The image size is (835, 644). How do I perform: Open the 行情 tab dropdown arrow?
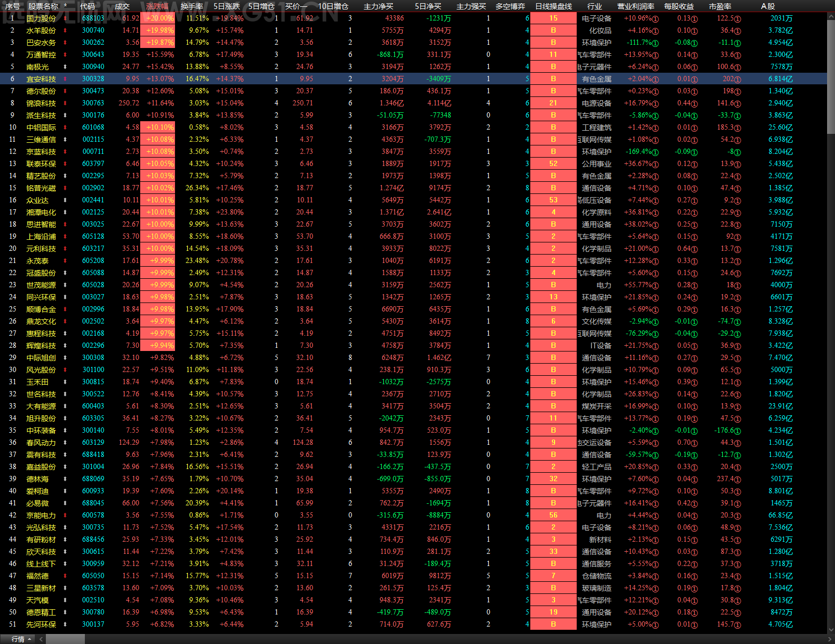click(30, 639)
